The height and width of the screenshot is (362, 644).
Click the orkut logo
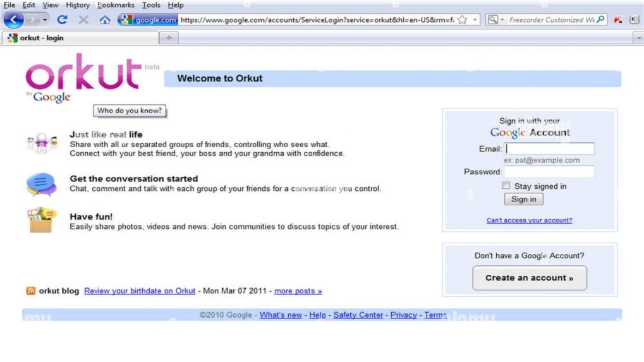(x=84, y=72)
